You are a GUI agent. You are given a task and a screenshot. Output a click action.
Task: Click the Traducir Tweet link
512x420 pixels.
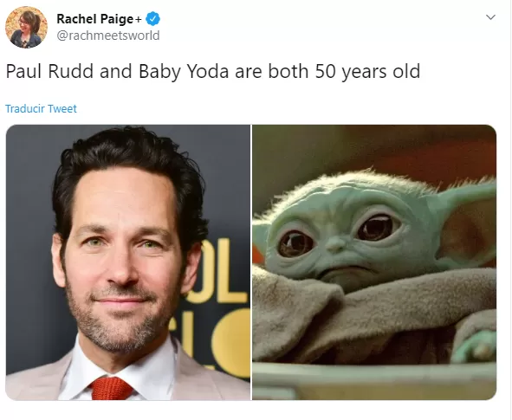[x=41, y=108]
